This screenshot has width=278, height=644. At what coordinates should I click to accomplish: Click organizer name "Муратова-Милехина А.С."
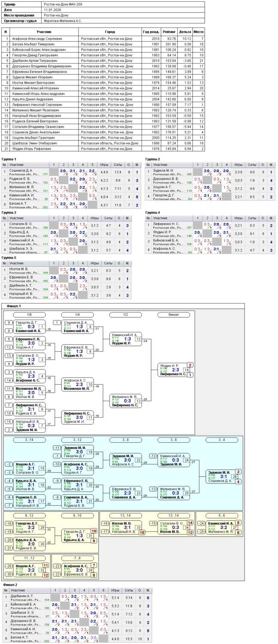pyautogui.click(x=63, y=21)
